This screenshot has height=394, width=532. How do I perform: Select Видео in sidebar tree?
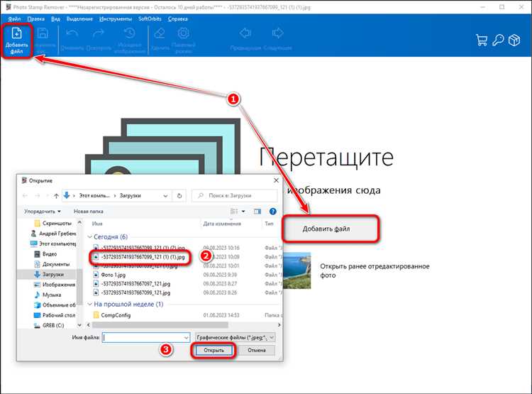click(45, 253)
